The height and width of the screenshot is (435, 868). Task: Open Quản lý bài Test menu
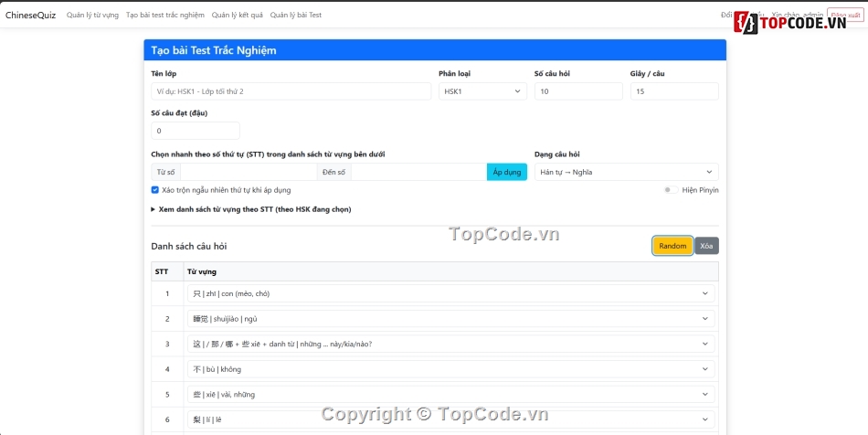[x=296, y=15]
